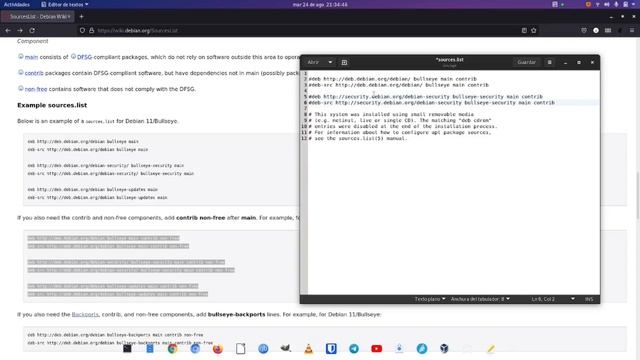Follow the DFSG link
Image resolution: width=640 pixels, height=360 pixels.
[x=84, y=57]
